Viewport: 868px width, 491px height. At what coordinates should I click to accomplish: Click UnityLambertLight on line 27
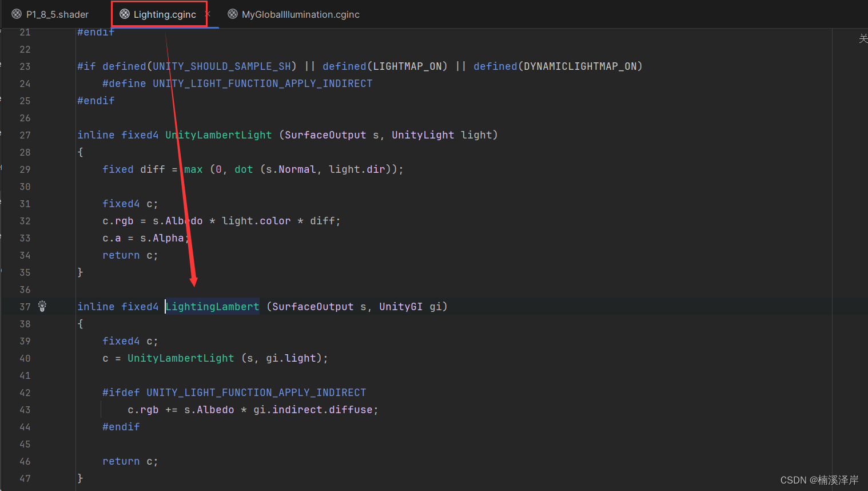(x=218, y=135)
